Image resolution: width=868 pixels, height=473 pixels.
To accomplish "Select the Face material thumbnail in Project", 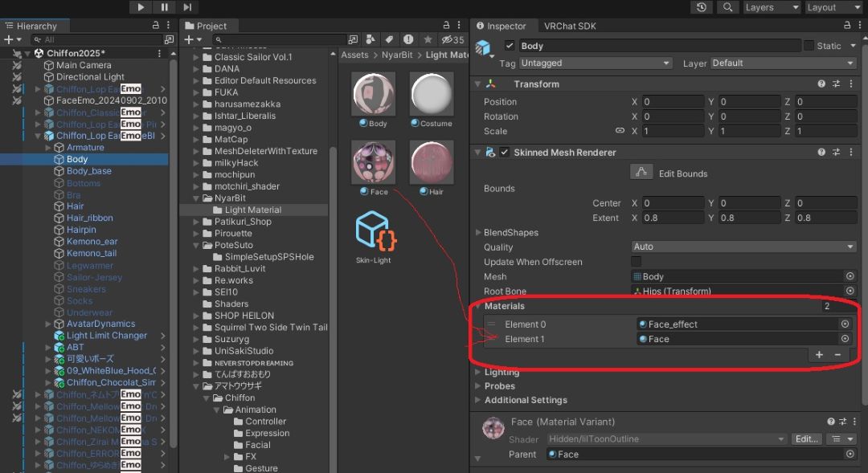I will point(372,161).
